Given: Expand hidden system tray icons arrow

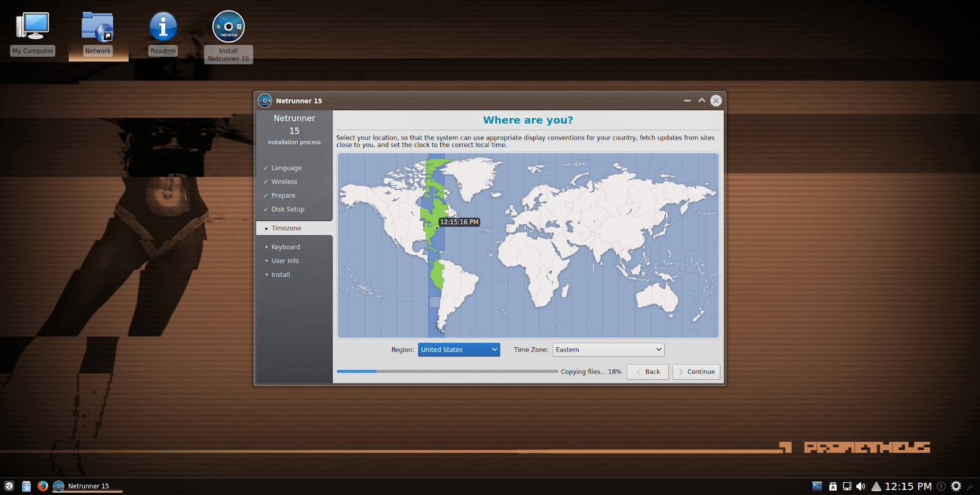Looking at the screenshot, I should tap(876, 486).
